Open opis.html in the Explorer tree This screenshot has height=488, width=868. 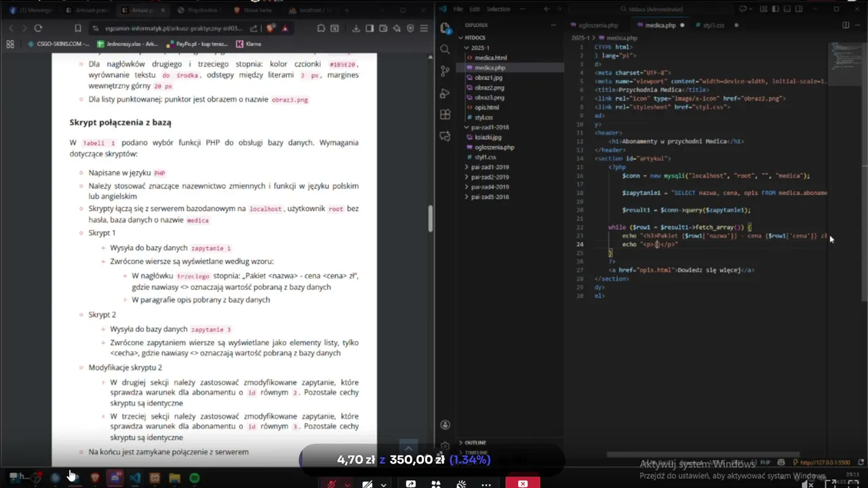[486, 107]
